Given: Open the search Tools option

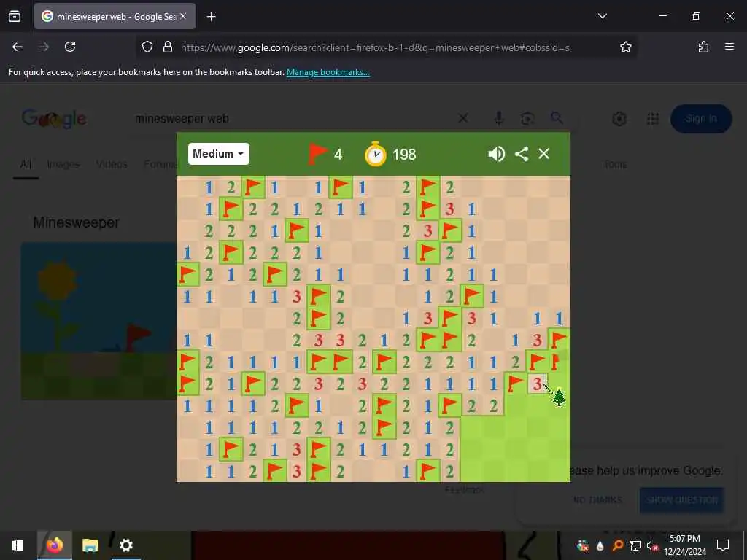Looking at the screenshot, I should click(615, 165).
